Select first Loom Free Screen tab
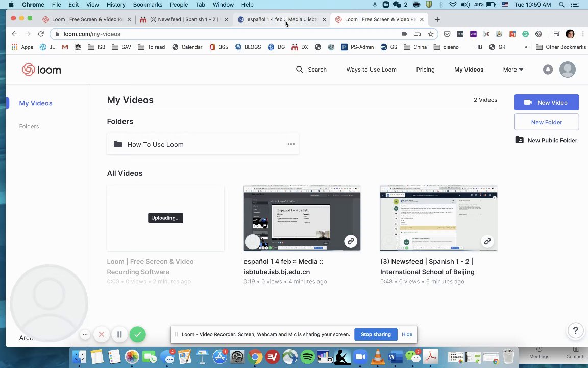This screenshot has height=368, width=588. pyautogui.click(x=87, y=19)
